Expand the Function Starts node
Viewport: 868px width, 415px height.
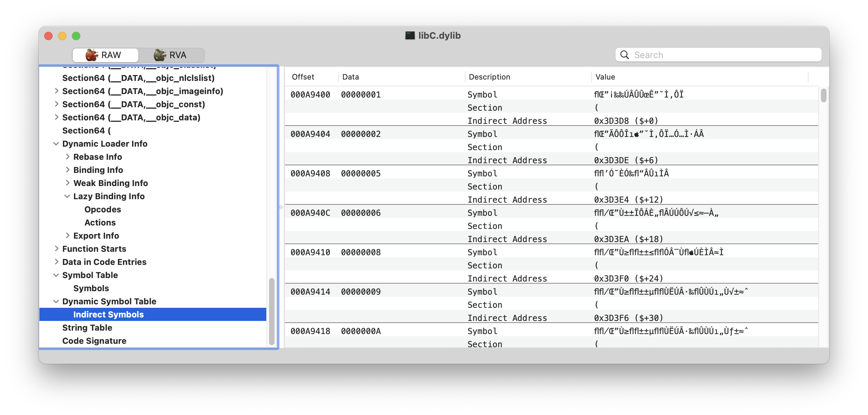(x=56, y=249)
